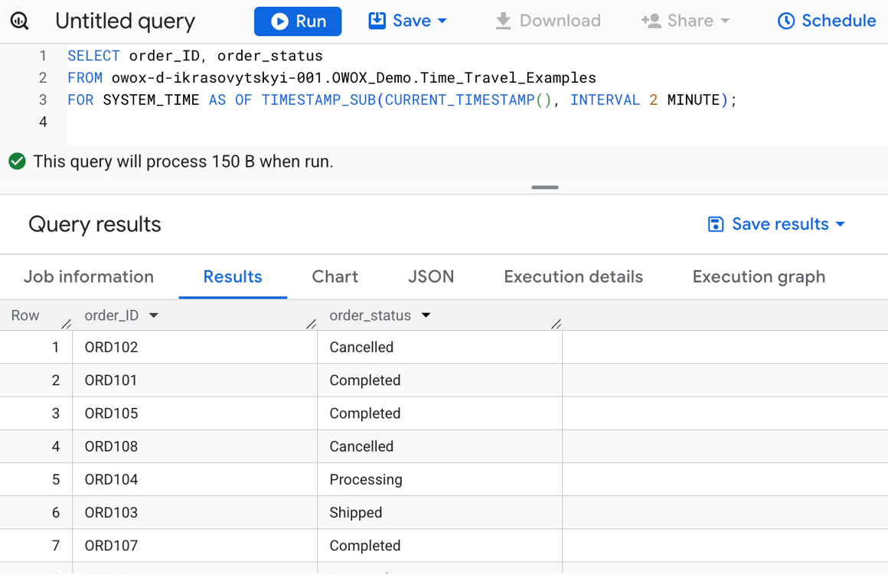Click cell ORD108
The height and width of the screenshot is (588, 888).
click(x=194, y=446)
